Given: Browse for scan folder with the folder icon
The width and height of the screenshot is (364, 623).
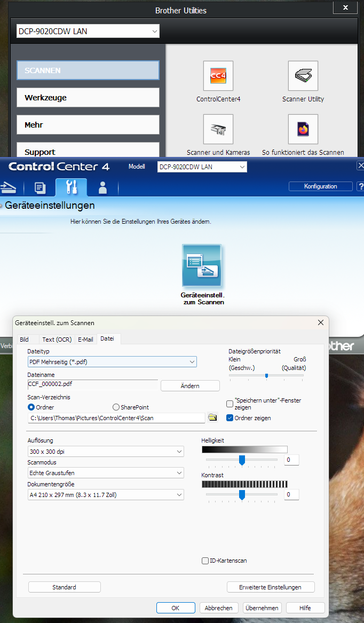Looking at the screenshot, I should tap(213, 417).
